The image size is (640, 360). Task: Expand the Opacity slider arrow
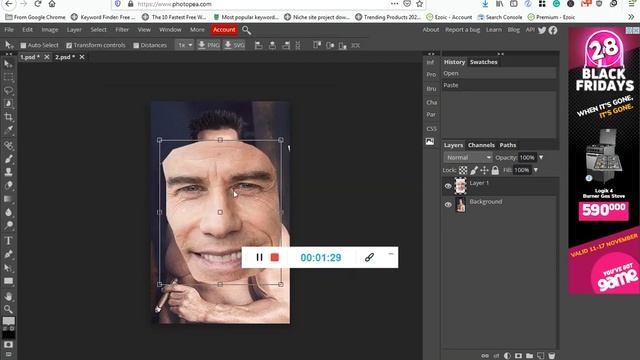click(541, 158)
